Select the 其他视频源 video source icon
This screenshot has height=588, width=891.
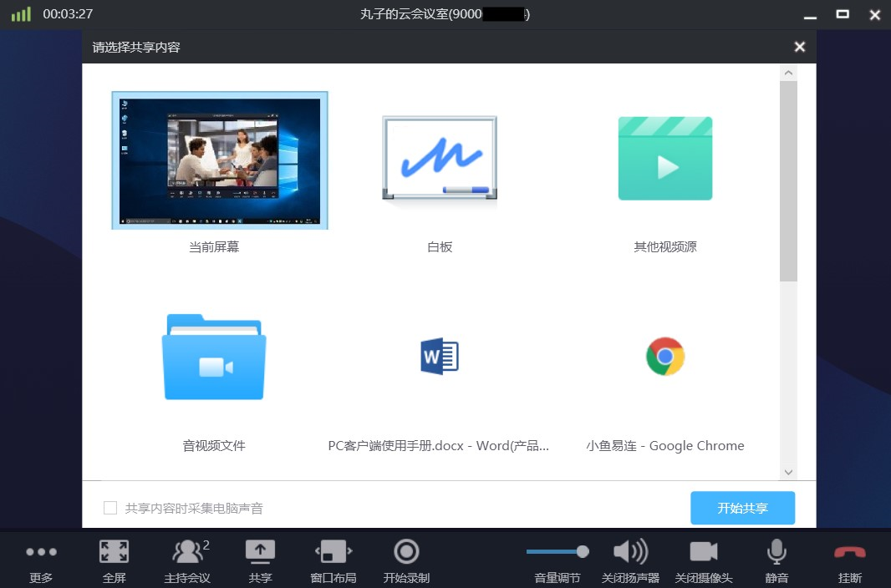[x=665, y=159]
